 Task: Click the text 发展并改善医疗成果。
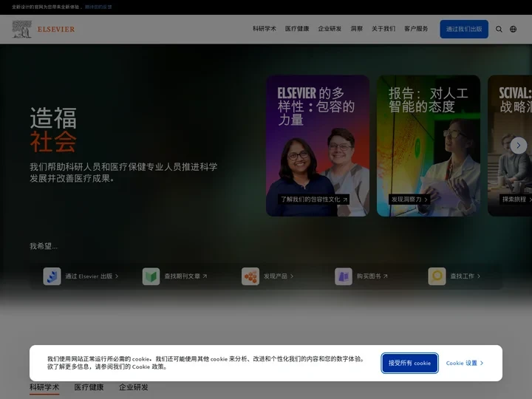(72, 179)
